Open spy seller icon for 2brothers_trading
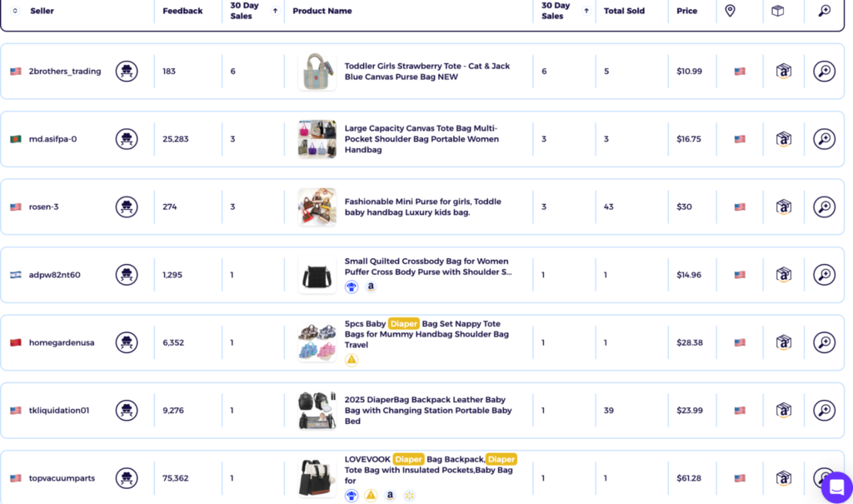Screen dimensions: 853x504 (x=127, y=72)
